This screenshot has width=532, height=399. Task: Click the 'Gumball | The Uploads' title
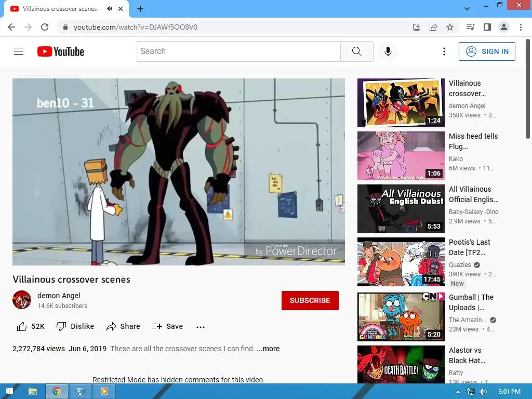[471, 302]
